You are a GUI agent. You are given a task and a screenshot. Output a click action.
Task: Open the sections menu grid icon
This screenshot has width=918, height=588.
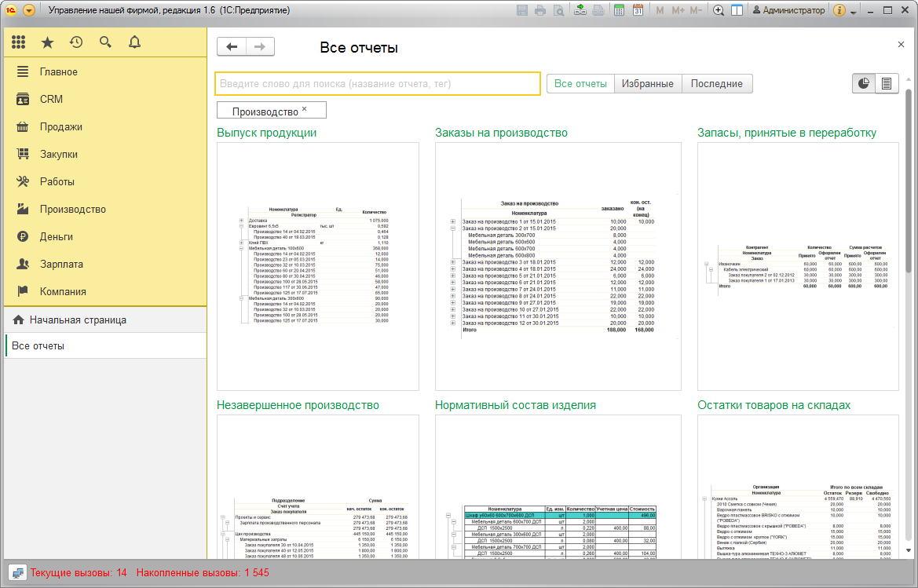[x=19, y=42]
